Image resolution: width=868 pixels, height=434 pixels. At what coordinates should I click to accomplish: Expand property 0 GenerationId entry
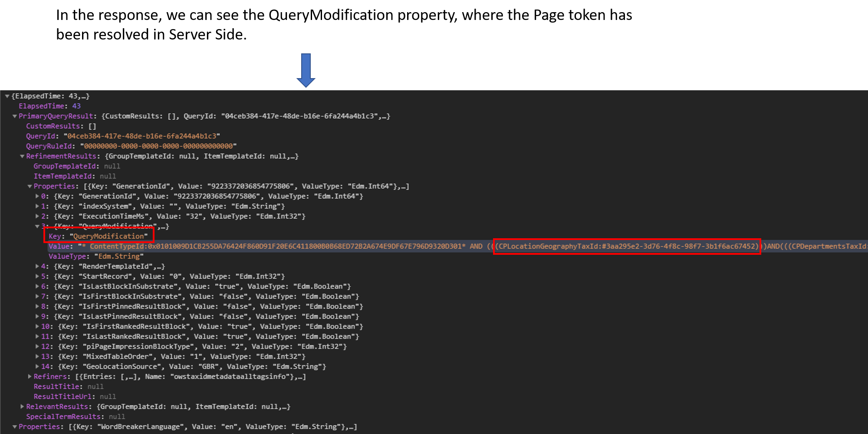click(37, 196)
